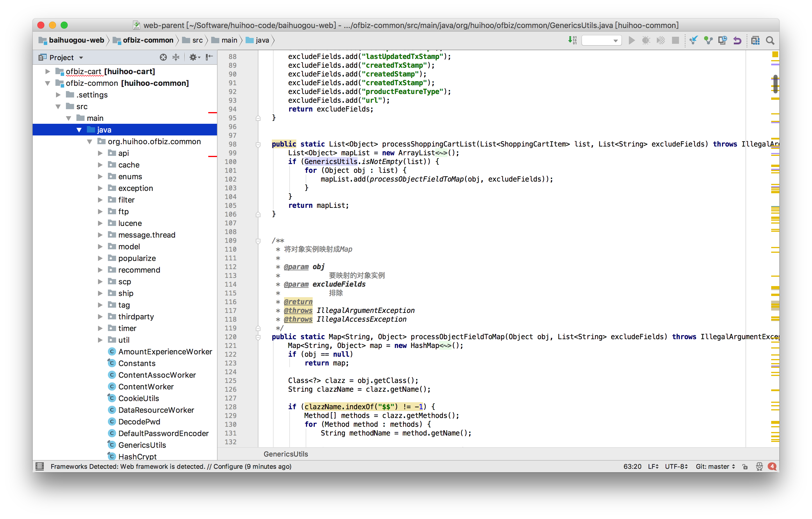812x519 pixels.
Task: Expand the lucene package folder
Action: point(100,223)
